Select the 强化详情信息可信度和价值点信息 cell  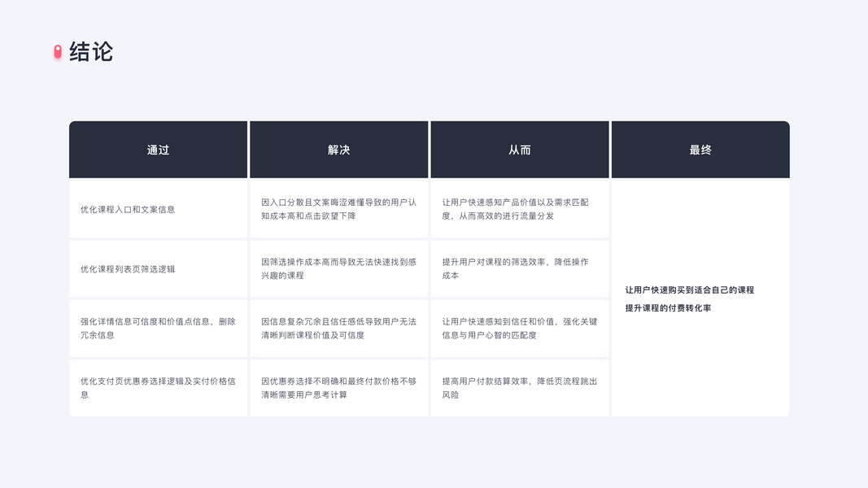click(x=158, y=328)
